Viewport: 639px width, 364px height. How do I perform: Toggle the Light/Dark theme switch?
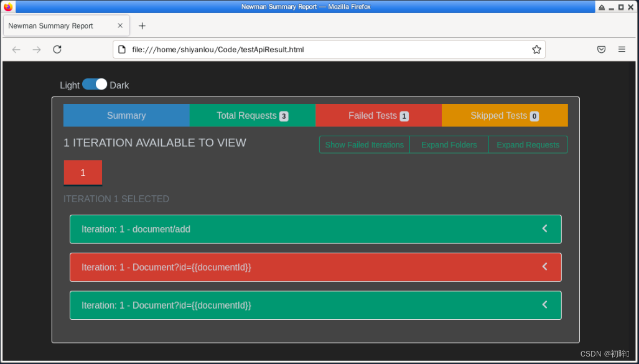tap(95, 84)
